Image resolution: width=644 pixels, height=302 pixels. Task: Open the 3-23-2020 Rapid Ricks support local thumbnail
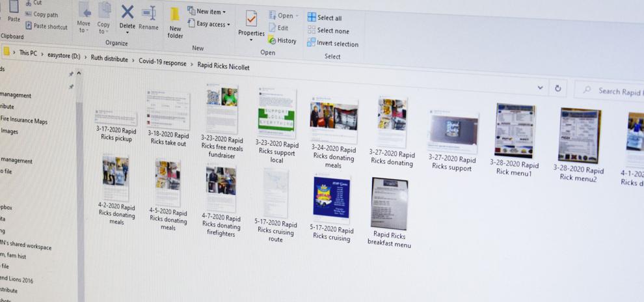tap(276, 130)
